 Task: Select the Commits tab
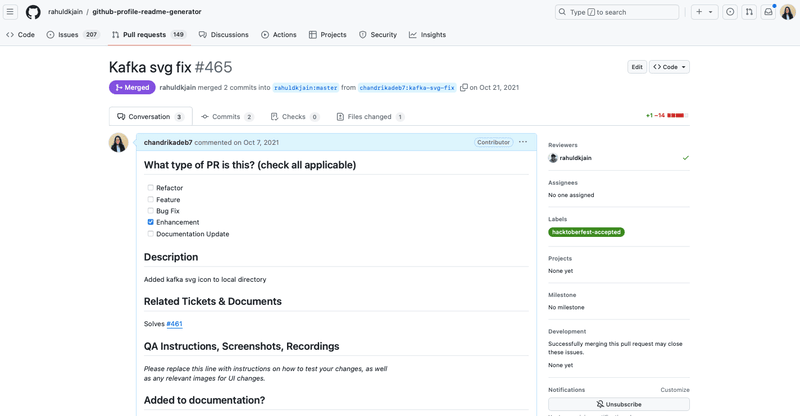(227, 116)
